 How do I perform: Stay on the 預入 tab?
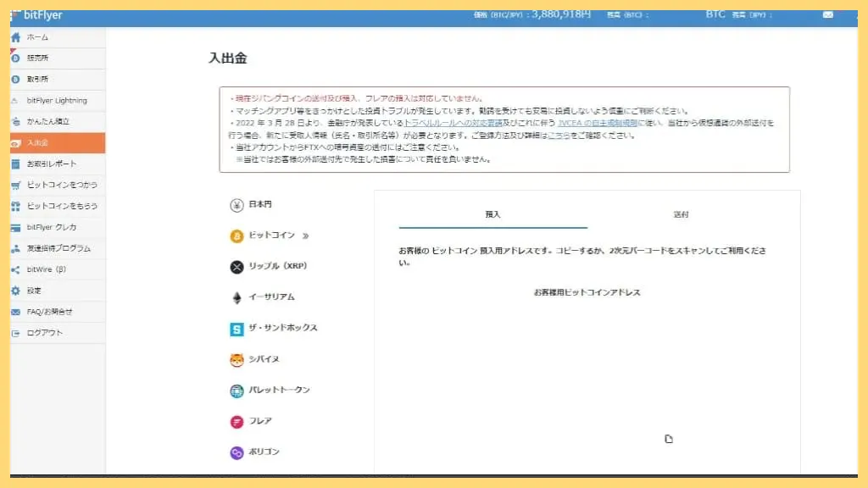[x=493, y=215]
